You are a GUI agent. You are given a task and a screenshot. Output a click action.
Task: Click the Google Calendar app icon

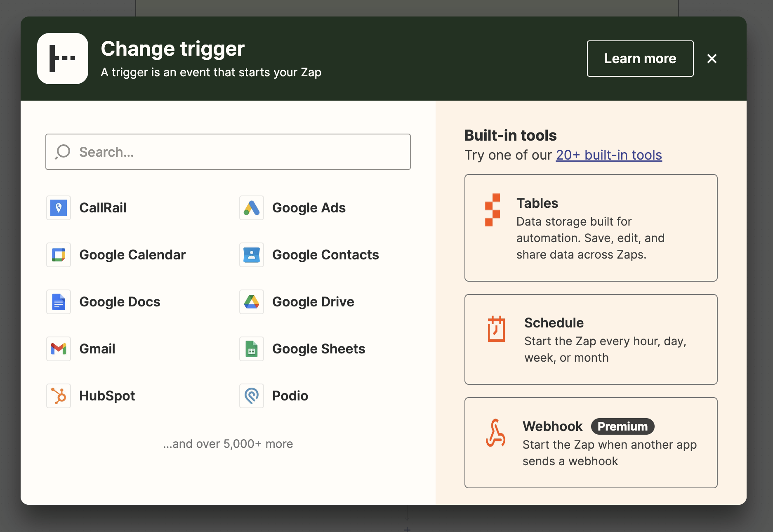click(59, 255)
